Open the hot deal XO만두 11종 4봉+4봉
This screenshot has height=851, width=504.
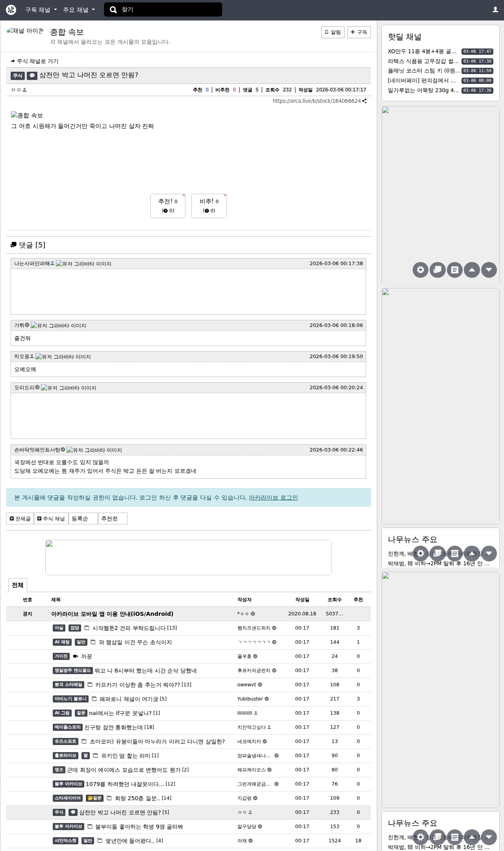pyautogui.click(x=422, y=51)
